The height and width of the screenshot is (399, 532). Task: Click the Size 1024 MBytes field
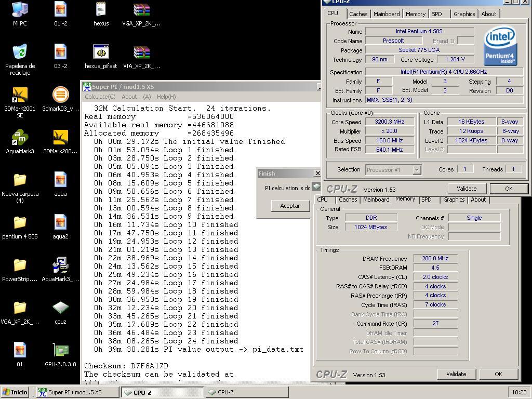point(371,227)
